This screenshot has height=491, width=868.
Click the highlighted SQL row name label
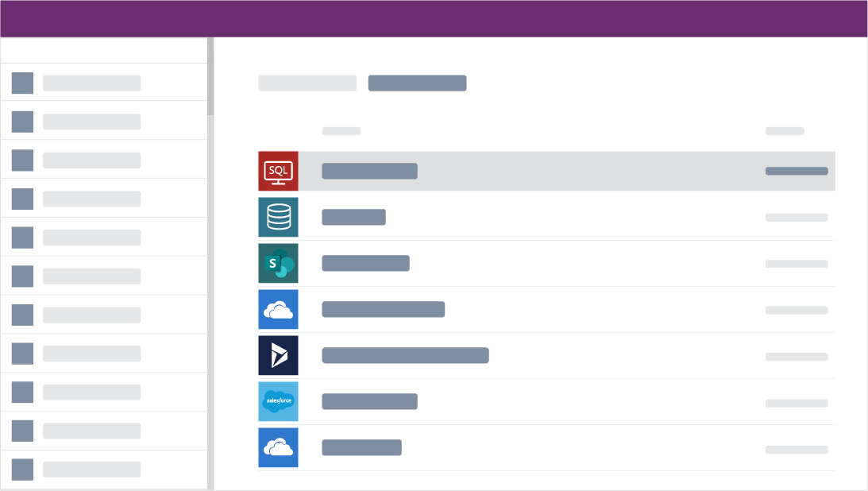369,171
